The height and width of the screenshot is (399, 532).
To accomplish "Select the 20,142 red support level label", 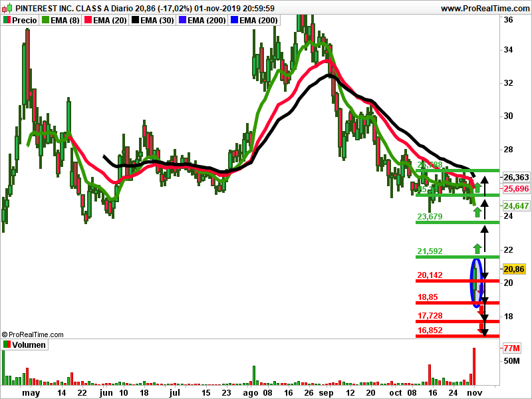I will 430,275.
